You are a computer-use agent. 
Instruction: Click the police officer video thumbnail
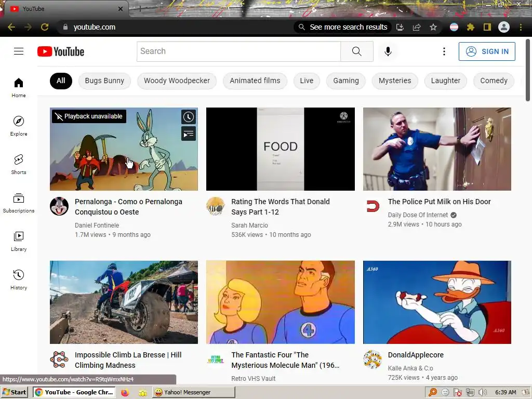tap(437, 149)
